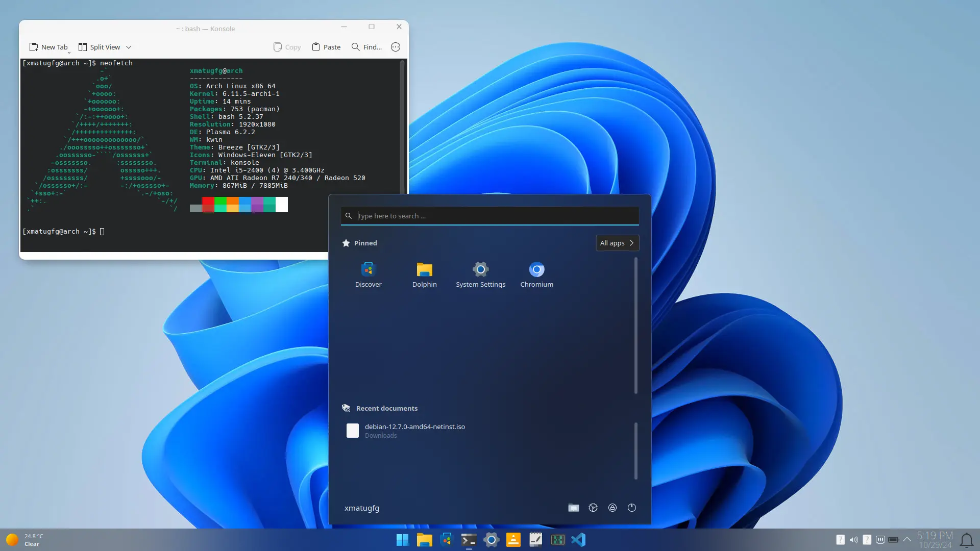Open the green circuit-board app on the taskbar

point(557,540)
